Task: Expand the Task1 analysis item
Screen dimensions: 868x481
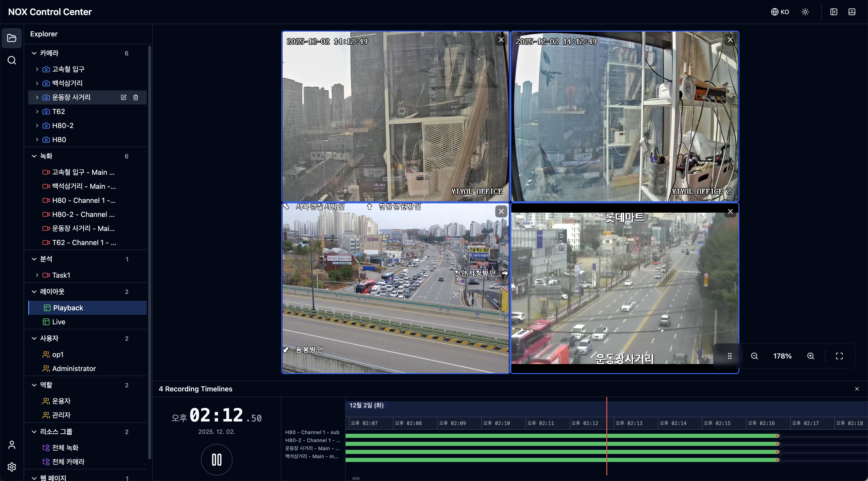Action: pyautogui.click(x=37, y=275)
